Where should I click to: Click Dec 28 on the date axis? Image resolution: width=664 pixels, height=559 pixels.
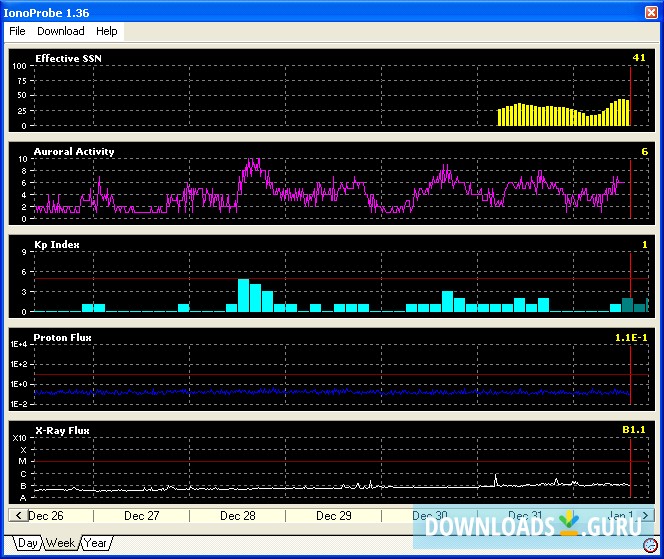point(237,516)
